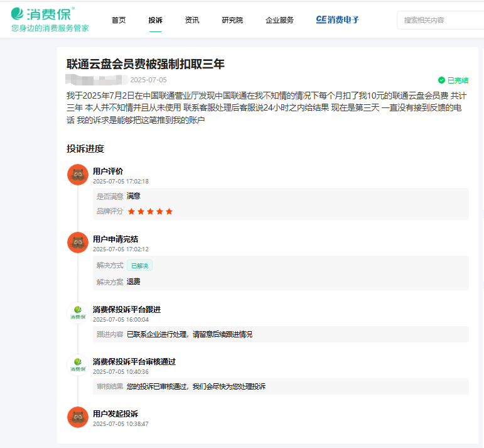Open the 研究院 menu item
The height and width of the screenshot is (448, 484).
tap(232, 20)
